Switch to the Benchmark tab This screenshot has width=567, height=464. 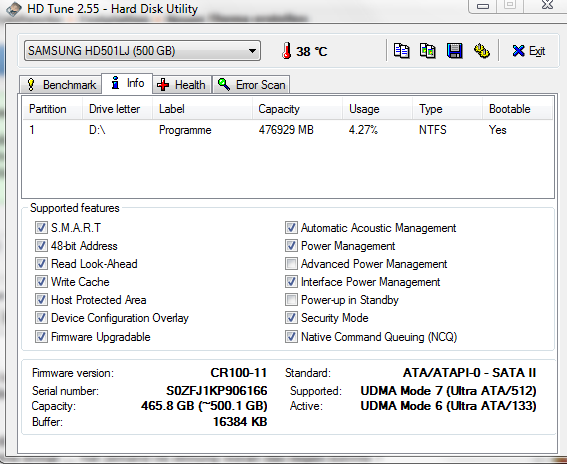pos(60,85)
